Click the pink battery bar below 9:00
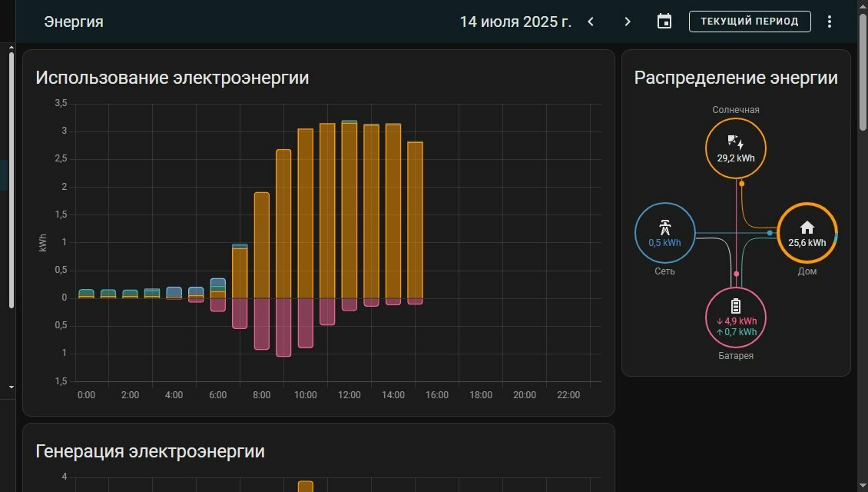 pyautogui.click(x=283, y=327)
